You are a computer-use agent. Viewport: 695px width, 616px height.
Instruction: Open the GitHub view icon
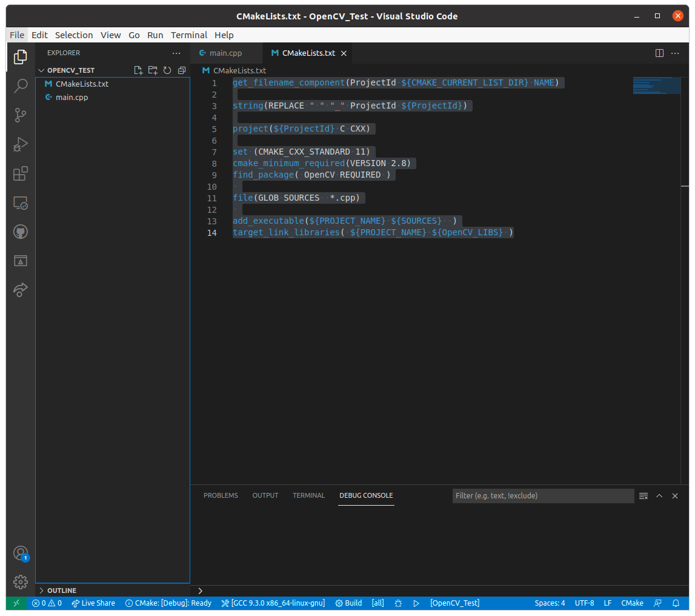click(21, 232)
